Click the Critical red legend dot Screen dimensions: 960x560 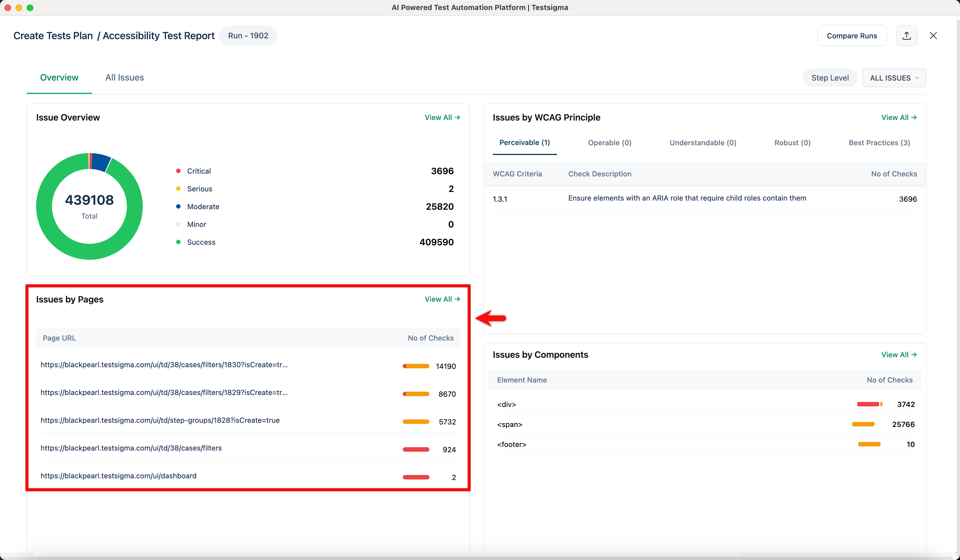click(x=178, y=171)
